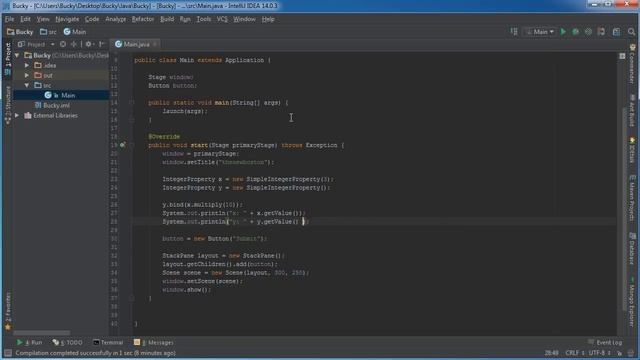The width and height of the screenshot is (640, 360).
Task: Open the Messages tool window
Action: pyautogui.click(x=153, y=342)
